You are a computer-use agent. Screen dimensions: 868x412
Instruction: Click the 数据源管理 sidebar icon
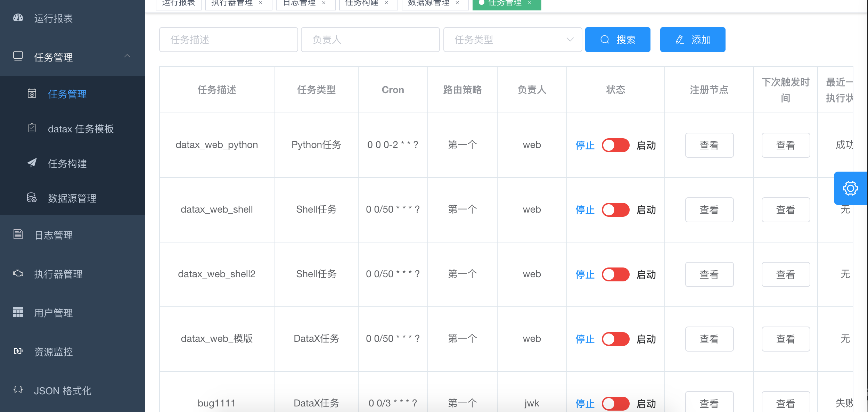tap(31, 198)
